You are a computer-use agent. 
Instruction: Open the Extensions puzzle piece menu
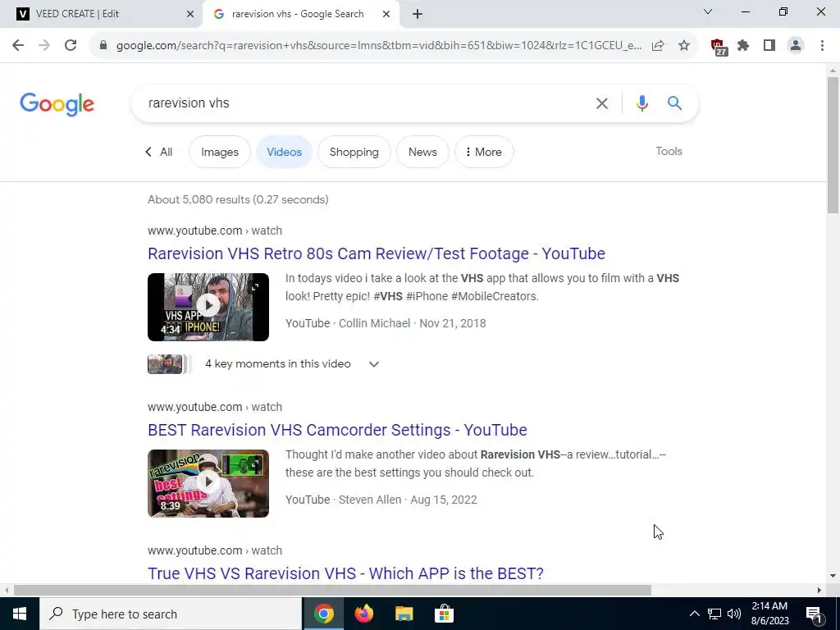(743, 46)
